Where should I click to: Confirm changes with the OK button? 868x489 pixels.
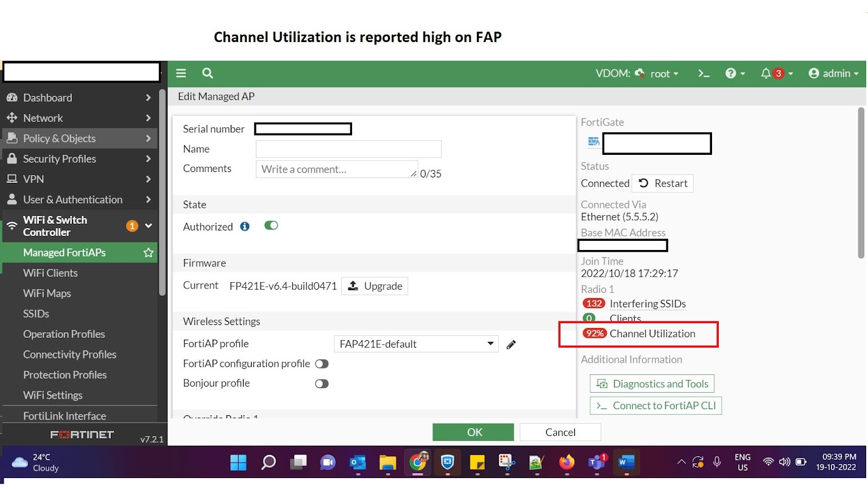coord(475,432)
